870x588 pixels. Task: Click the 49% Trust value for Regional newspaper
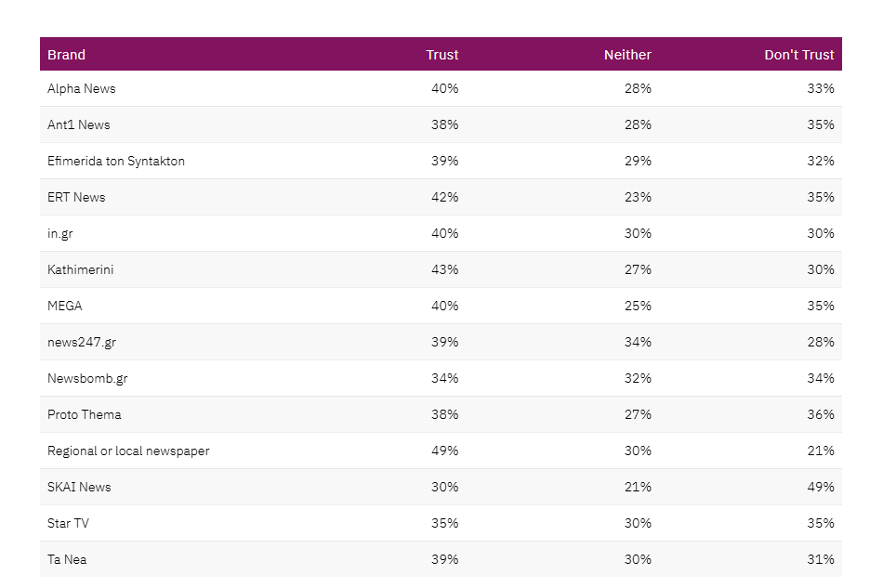point(444,451)
